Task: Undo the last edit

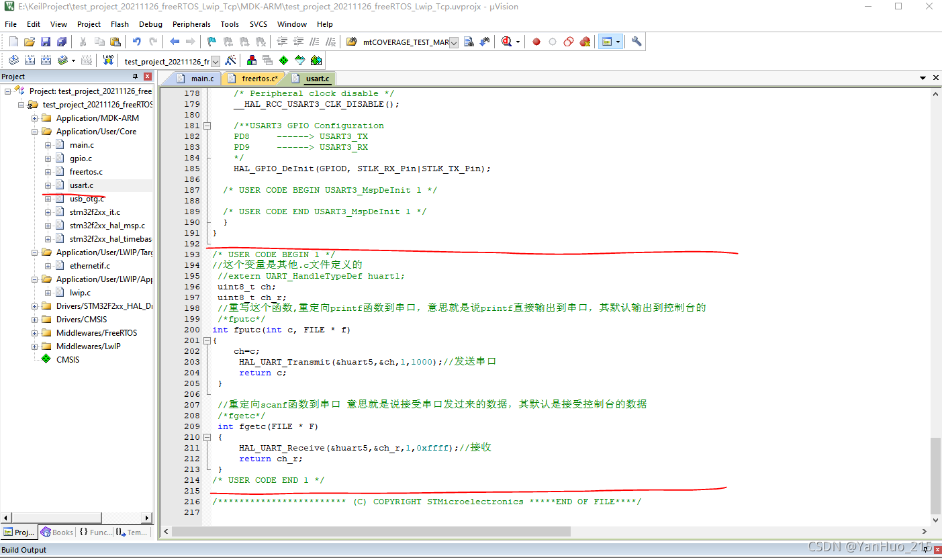Action: [x=136, y=42]
